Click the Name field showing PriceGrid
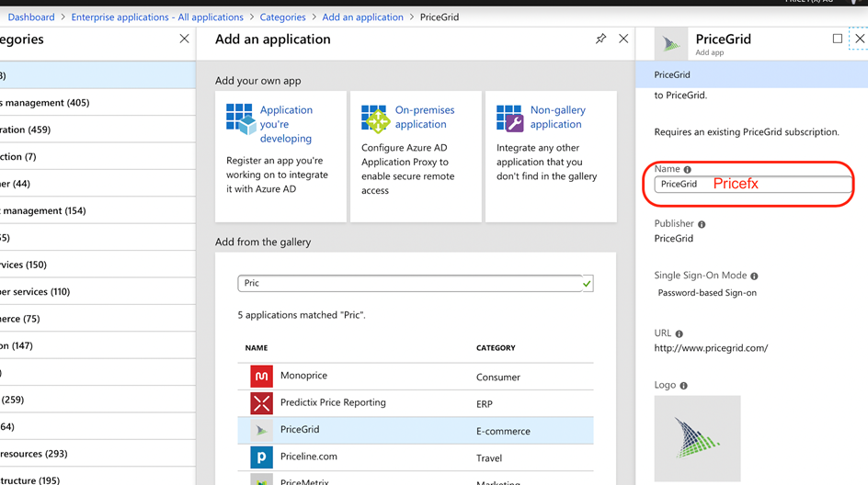 (x=752, y=184)
